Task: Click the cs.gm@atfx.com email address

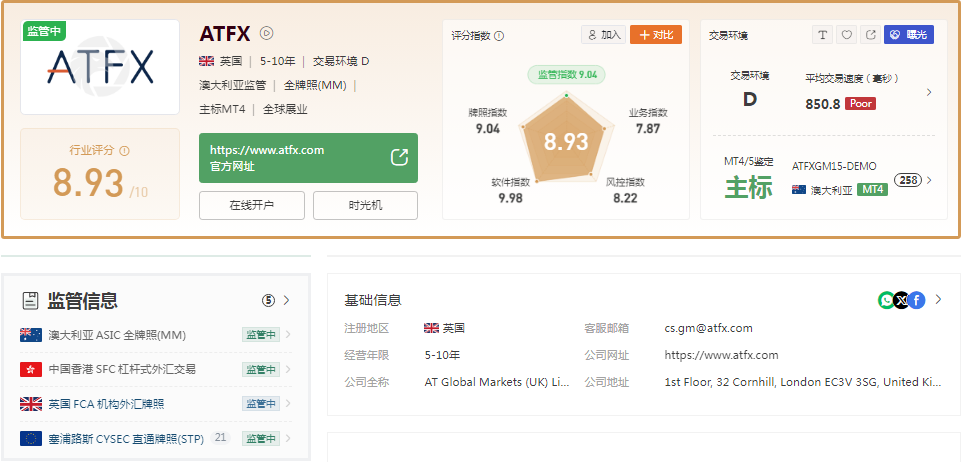Action: click(x=708, y=328)
